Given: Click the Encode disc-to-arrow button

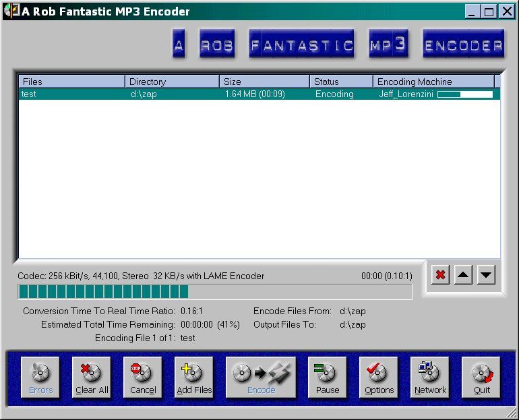Looking at the screenshot, I should coord(261,378).
